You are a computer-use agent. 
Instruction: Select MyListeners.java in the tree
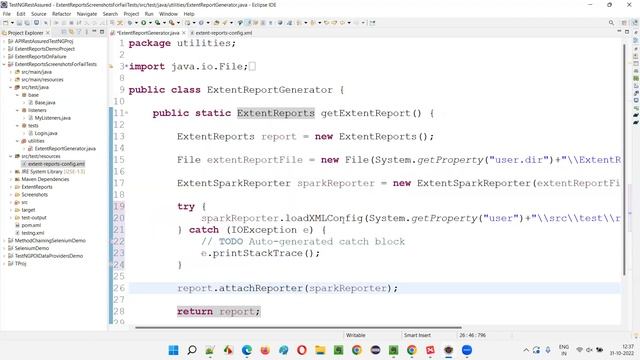(x=52, y=118)
